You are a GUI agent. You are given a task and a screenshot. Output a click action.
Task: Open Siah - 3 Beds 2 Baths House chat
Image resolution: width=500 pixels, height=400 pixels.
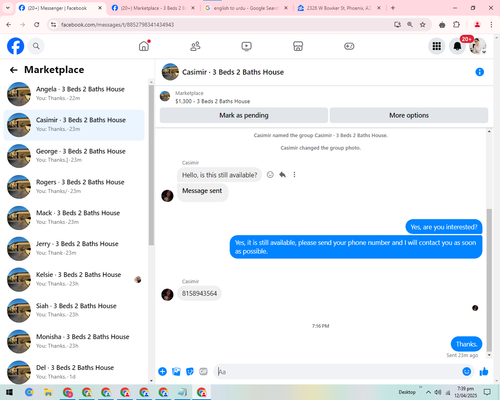point(74,310)
